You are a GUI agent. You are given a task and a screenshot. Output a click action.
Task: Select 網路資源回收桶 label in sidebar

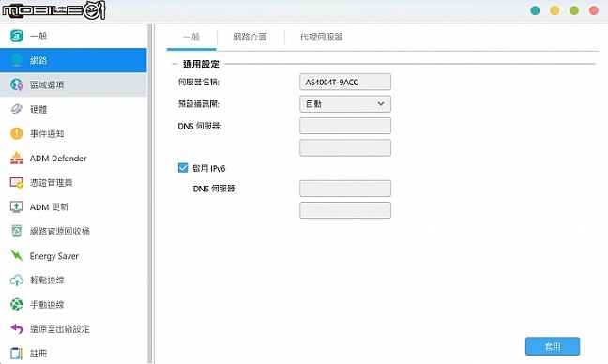pos(60,231)
